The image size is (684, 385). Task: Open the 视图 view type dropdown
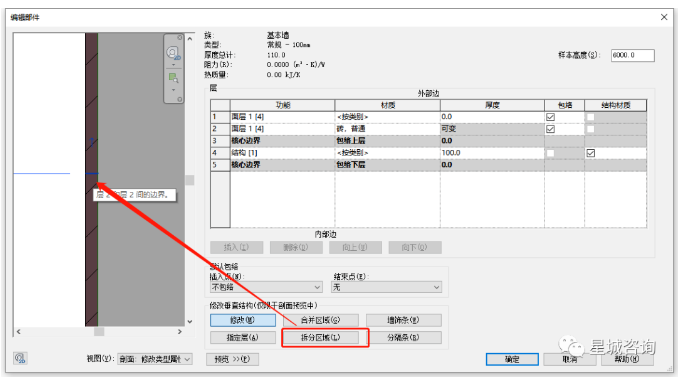pyautogui.click(x=155, y=359)
